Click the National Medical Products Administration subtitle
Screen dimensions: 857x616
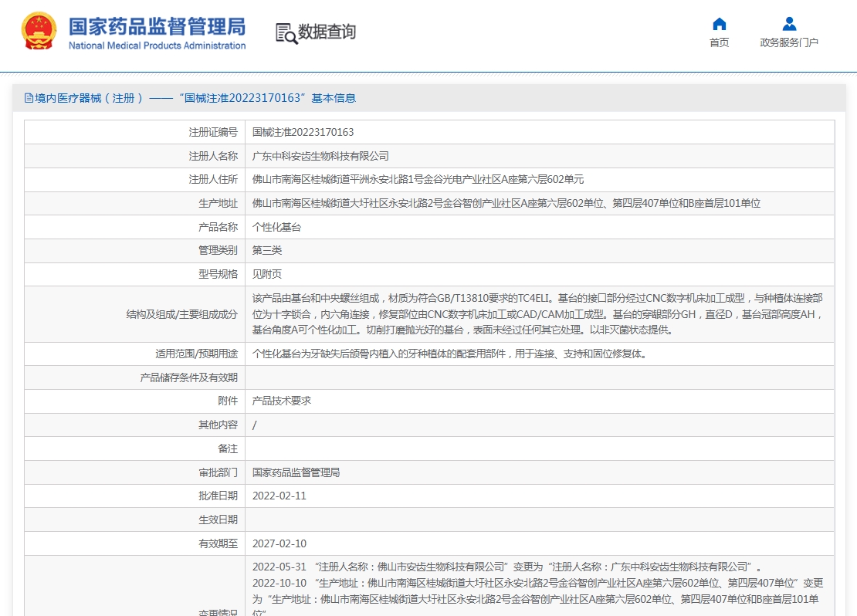pos(157,46)
